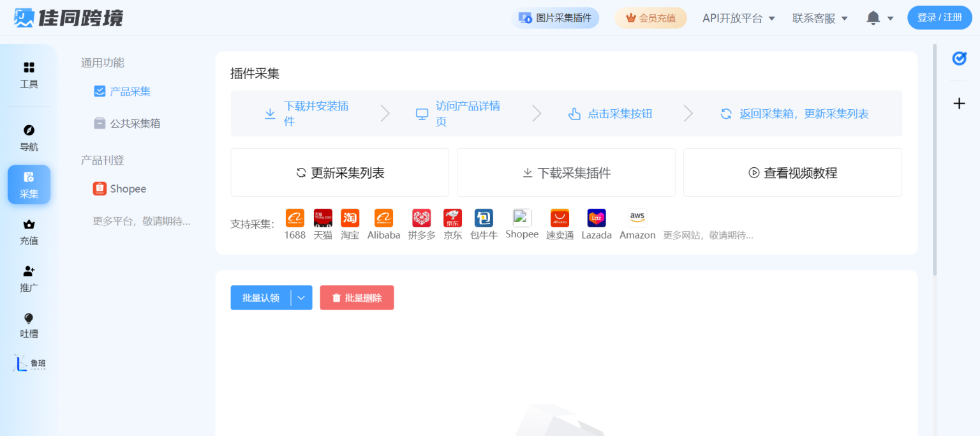Image resolution: width=980 pixels, height=436 pixels.
Task: Select the Pinduoduo (拼多多) icon
Action: tap(421, 218)
